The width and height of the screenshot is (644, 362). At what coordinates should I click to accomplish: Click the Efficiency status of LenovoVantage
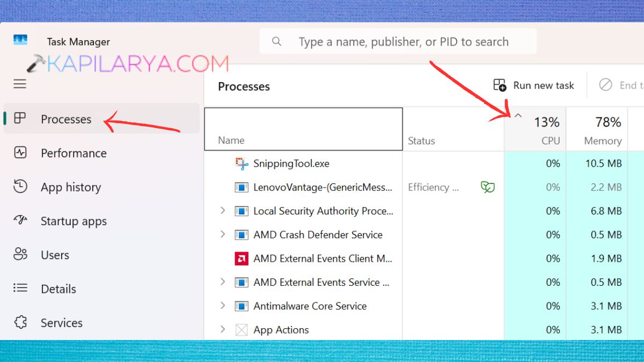click(434, 187)
